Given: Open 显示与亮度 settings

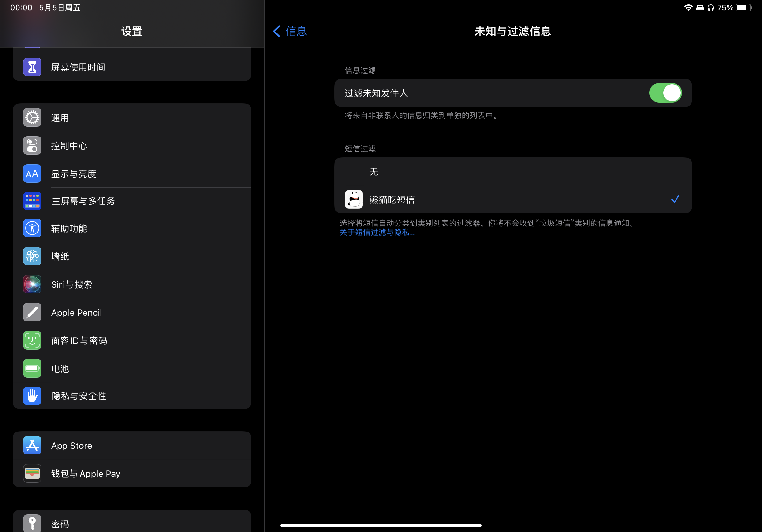Looking at the screenshot, I should 133,174.
